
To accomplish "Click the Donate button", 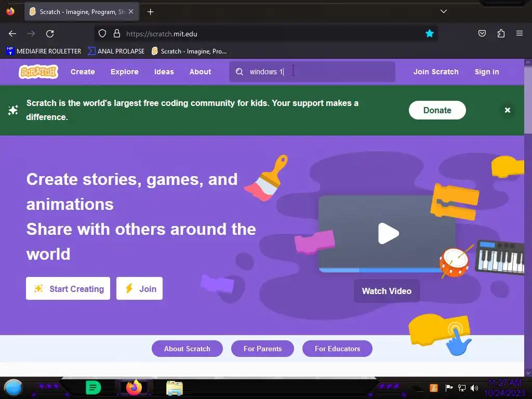I will pyautogui.click(x=437, y=110).
